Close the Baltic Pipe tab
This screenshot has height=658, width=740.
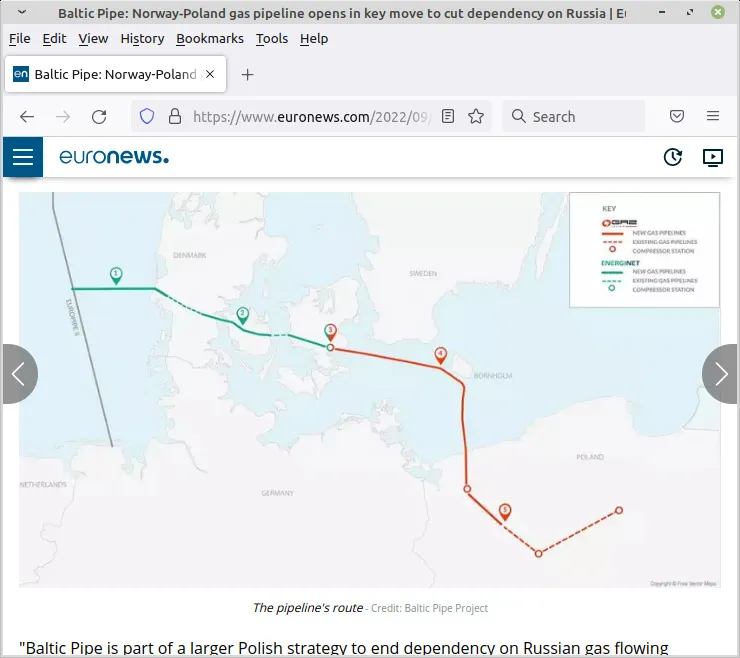click(210, 74)
